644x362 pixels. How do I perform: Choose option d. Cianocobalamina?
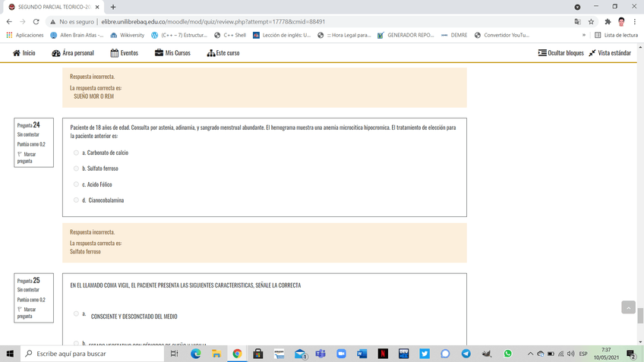point(76,200)
